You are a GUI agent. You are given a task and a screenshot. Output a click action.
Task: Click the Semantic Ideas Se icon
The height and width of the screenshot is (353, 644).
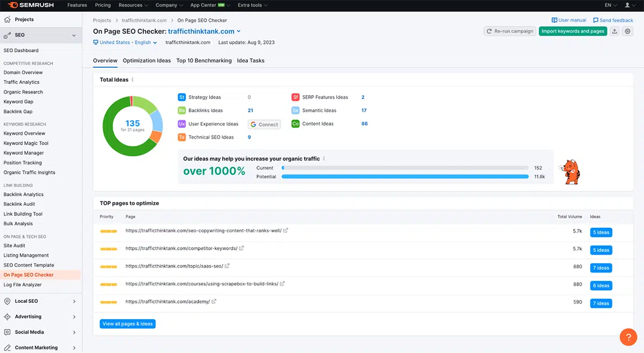[295, 110]
